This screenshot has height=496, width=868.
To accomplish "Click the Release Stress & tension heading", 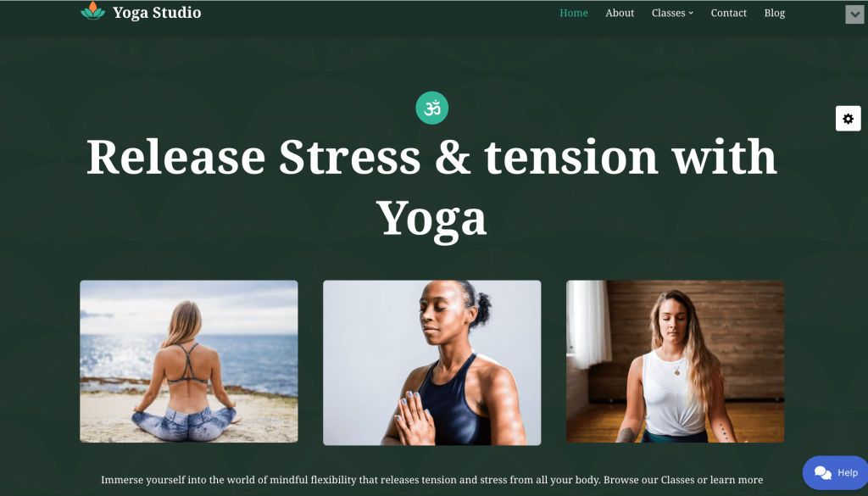I will [x=431, y=188].
